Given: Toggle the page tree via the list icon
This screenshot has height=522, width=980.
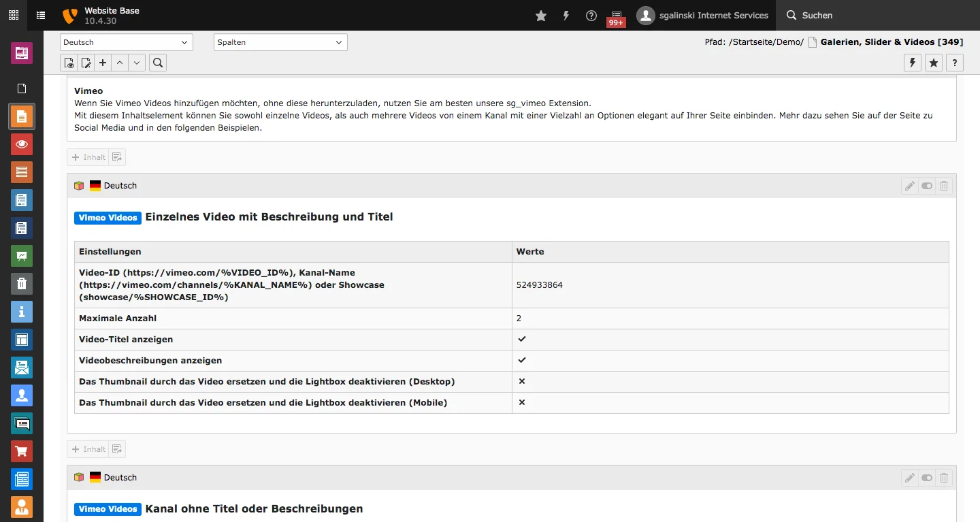Looking at the screenshot, I should tap(40, 15).
